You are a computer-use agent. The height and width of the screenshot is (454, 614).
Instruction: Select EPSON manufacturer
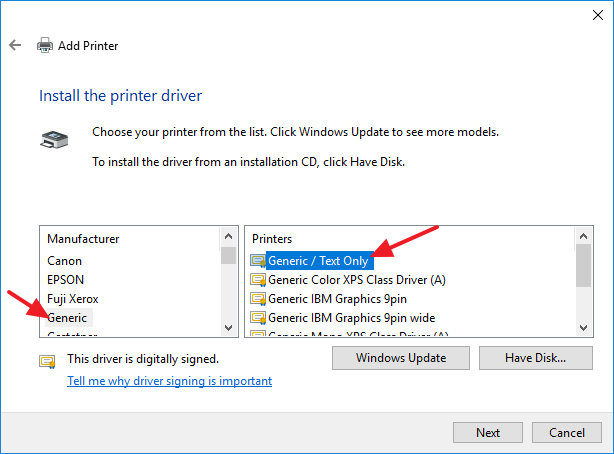(x=65, y=280)
